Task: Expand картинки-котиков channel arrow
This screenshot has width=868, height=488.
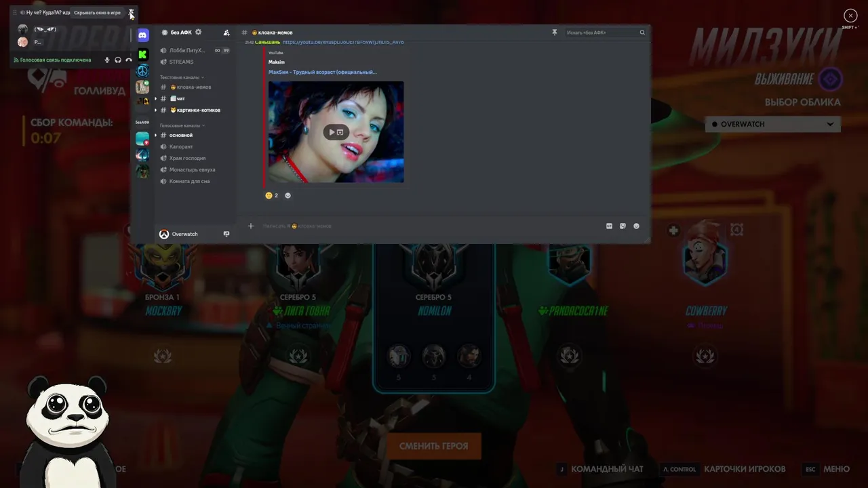Action: coord(155,110)
